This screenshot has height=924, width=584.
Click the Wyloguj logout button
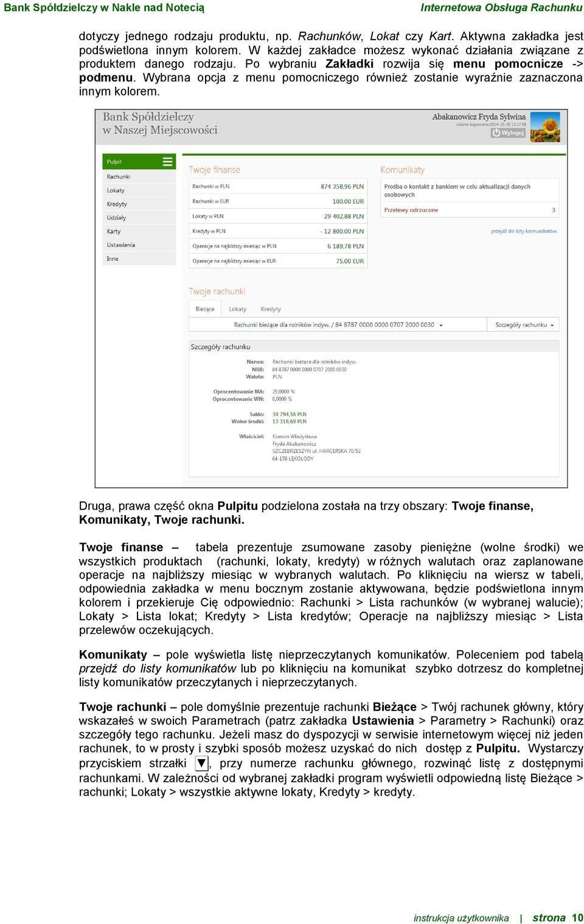[x=508, y=133]
